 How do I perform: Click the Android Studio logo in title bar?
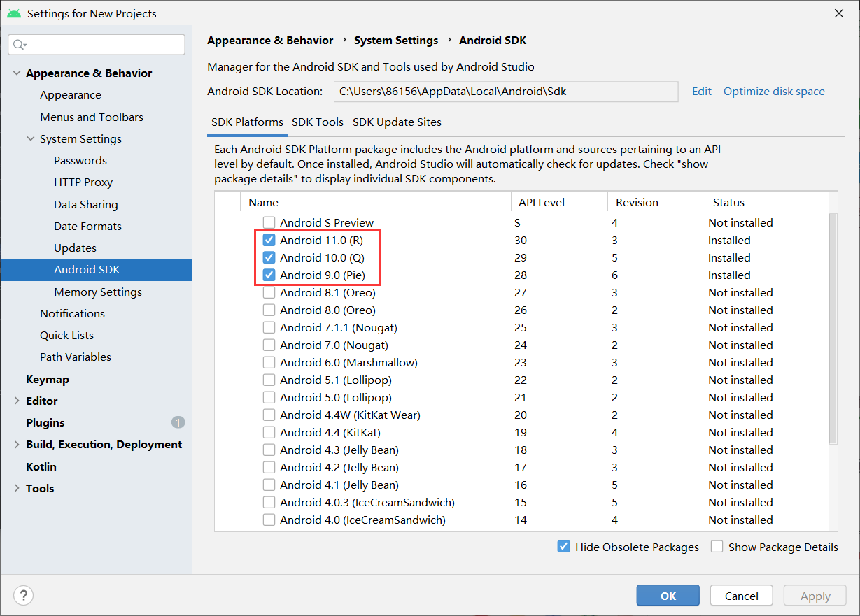pyautogui.click(x=14, y=13)
